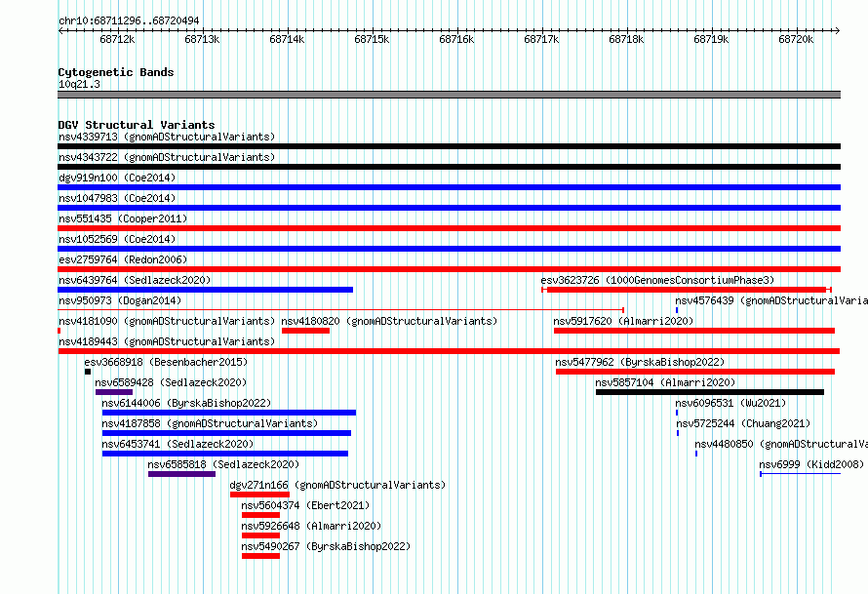Click the nsv6144006 (ByrskaBishop2022) blue bar
Viewport: 868px width, 594px height.
[x=229, y=413]
